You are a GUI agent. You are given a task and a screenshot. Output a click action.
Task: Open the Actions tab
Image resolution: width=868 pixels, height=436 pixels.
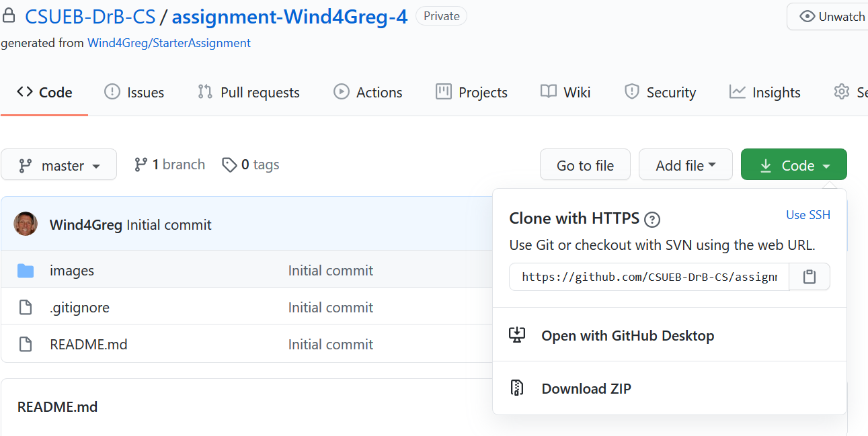click(x=368, y=93)
